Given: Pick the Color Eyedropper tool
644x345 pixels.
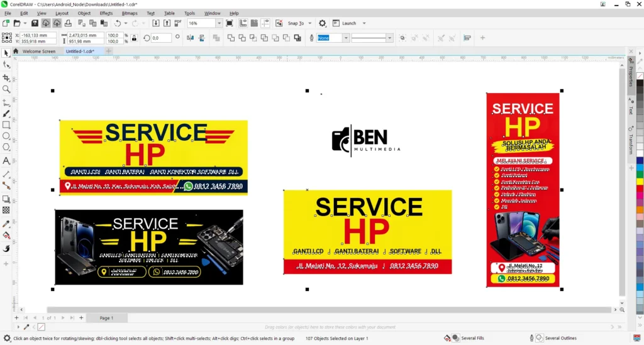Looking at the screenshot, I should [6, 224].
